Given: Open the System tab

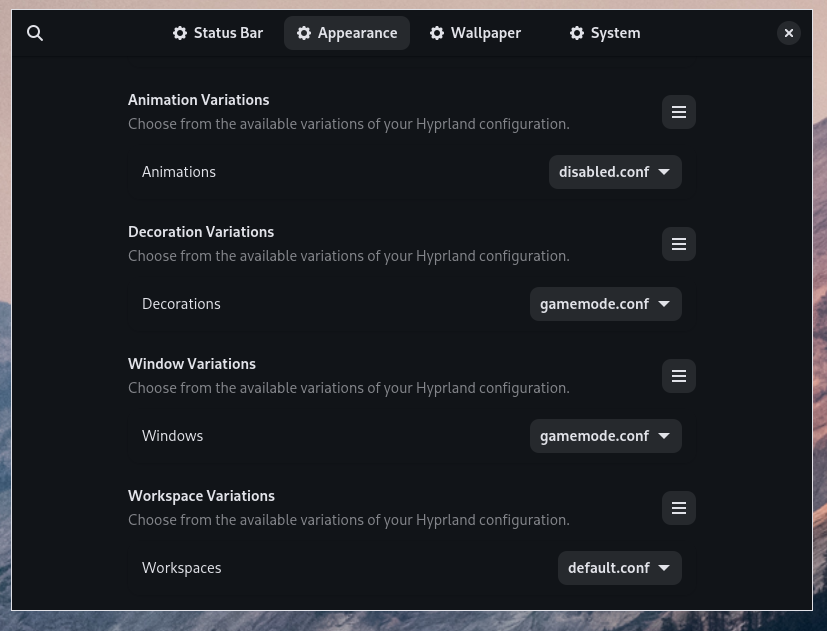Looking at the screenshot, I should pos(604,33).
